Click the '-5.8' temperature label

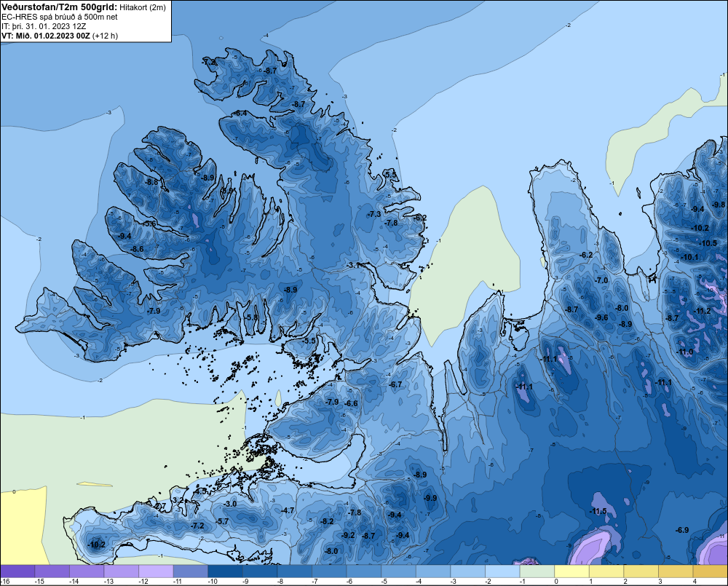point(251,317)
